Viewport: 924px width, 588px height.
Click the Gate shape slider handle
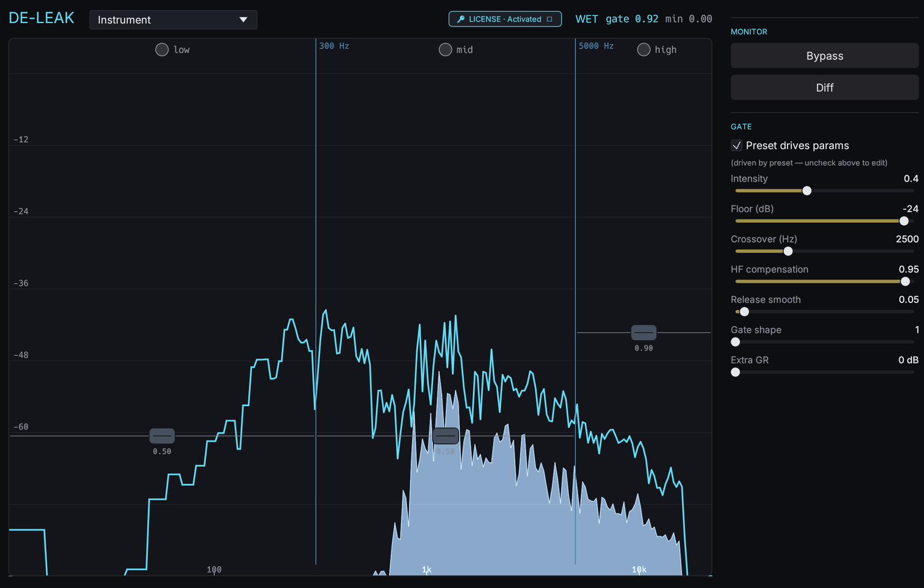coord(735,342)
